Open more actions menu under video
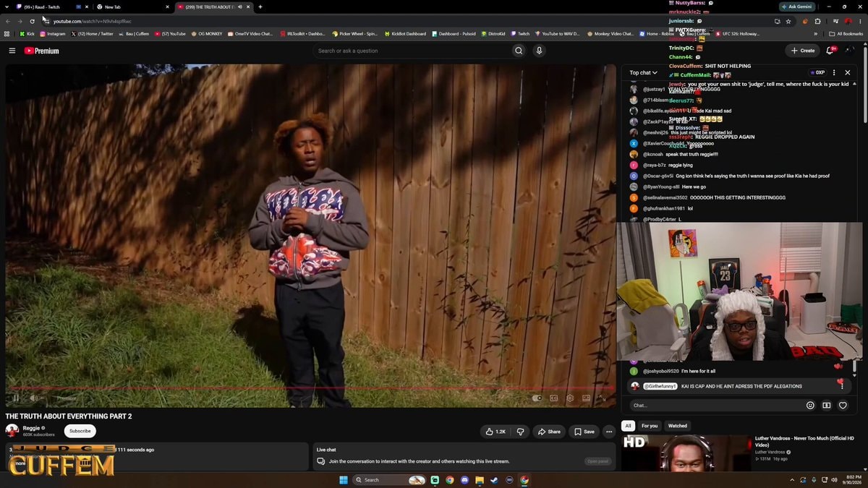868x488 pixels. click(609, 432)
